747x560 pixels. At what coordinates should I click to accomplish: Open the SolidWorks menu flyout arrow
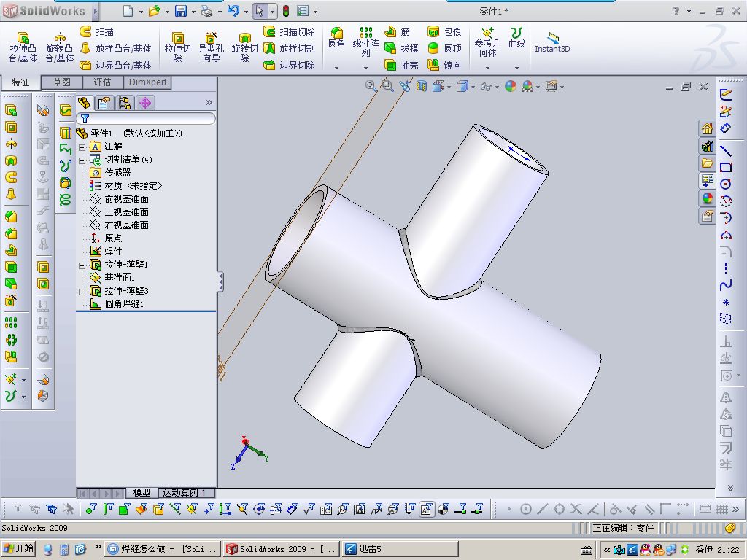pos(96,10)
